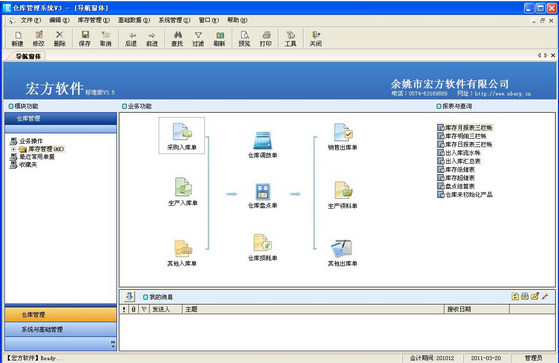Screen dimensions: 559x363
Task: Open the 窗口 (Window) menu
Action: tap(209, 20)
